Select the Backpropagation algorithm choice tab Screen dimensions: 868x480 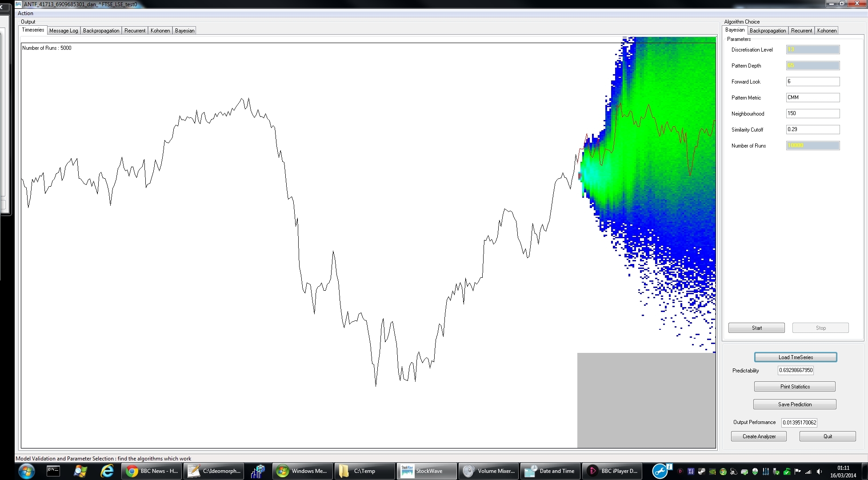(768, 31)
